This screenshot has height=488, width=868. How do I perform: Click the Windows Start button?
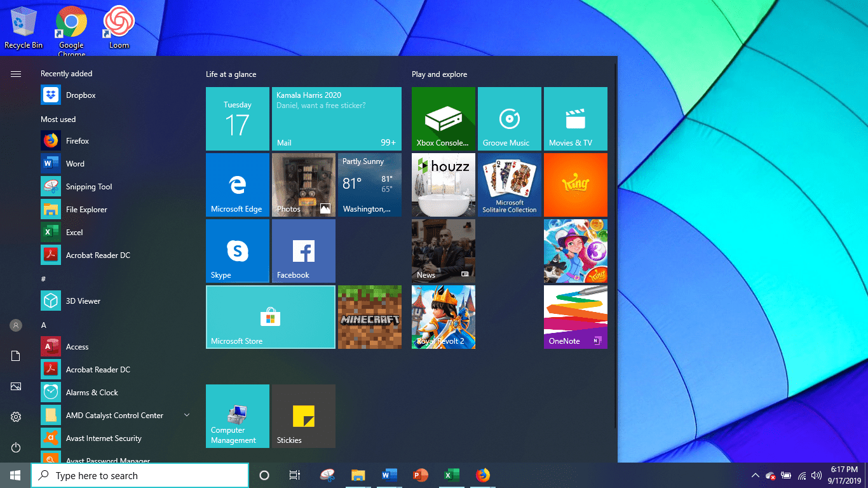15,475
